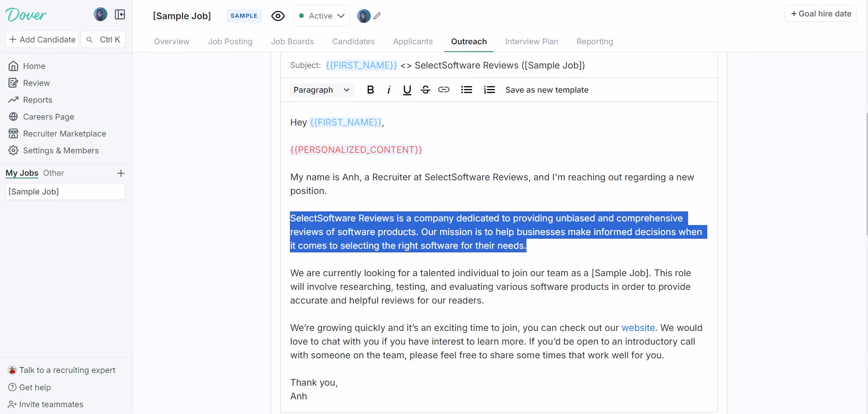Click the email Subject field

coord(499,65)
